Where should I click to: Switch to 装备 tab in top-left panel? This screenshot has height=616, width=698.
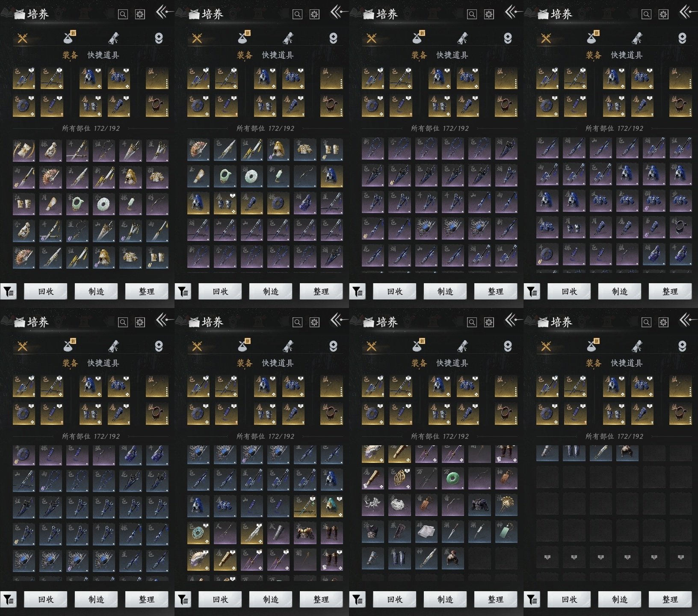(x=70, y=55)
